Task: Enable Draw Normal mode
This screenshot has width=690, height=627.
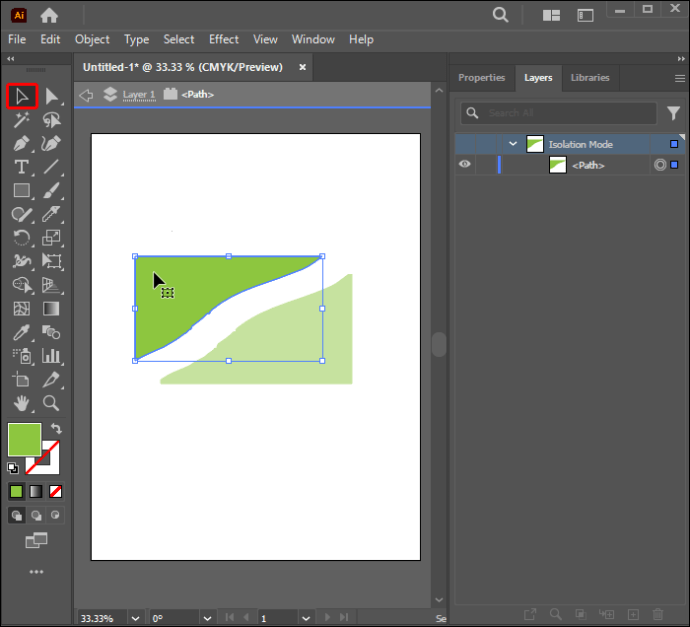Action: pos(17,515)
